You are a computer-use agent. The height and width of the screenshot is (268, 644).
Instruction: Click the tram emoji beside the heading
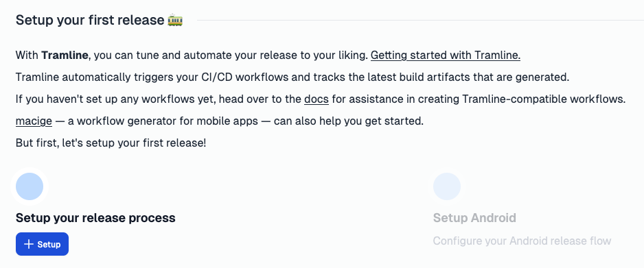point(175,20)
